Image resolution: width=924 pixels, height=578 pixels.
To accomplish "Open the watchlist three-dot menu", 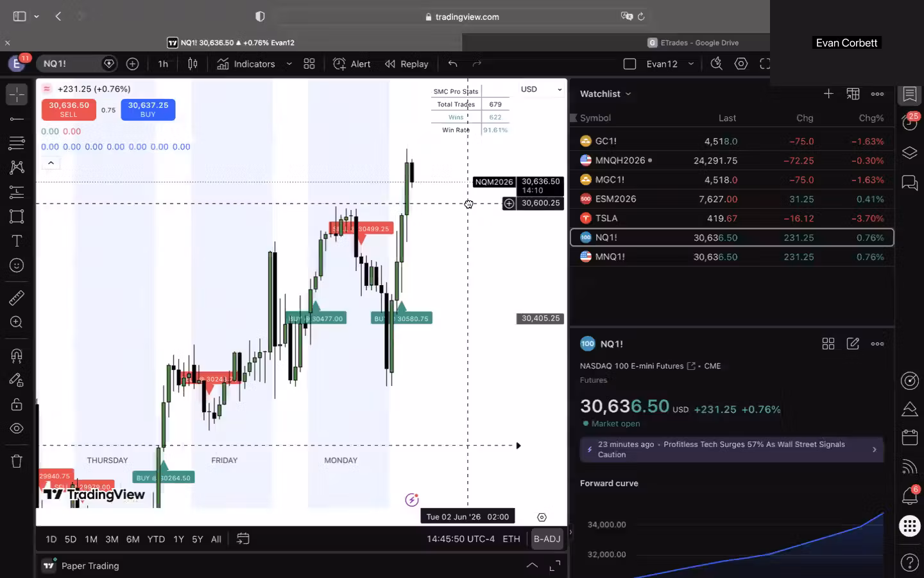I will pos(877,94).
